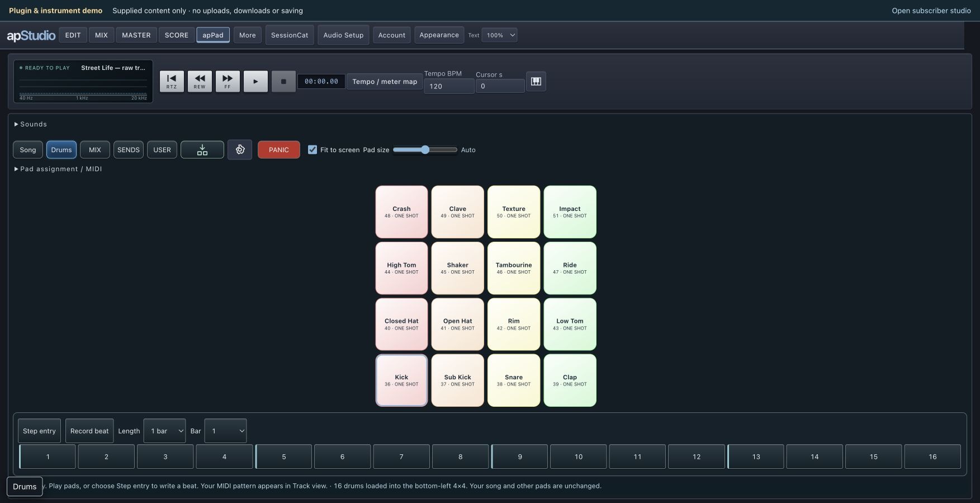Click the Cursor s input field
The image size is (980, 503).
coord(500,86)
